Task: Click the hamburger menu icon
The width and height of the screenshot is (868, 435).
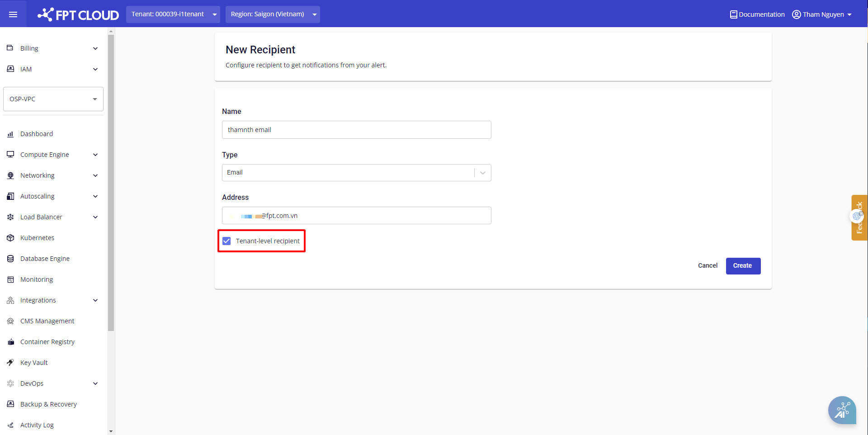Action: (x=13, y=14)
